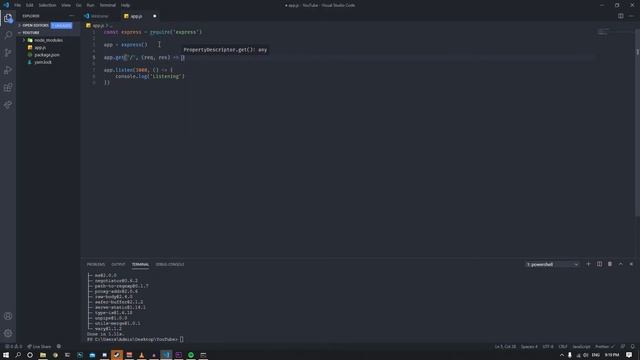Click the editor vertical scrollbar

(637, 122)
